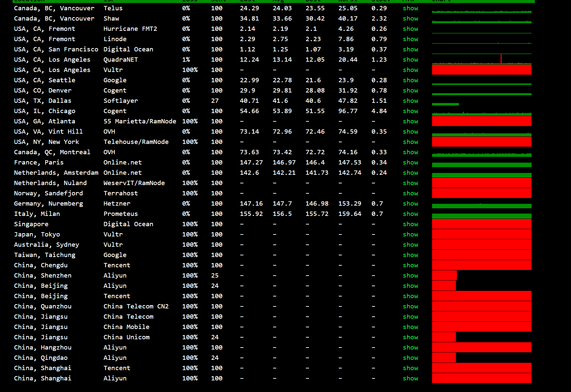571x392 pixels.
Task: Click show link for Chengdu Tencent row
Action: point(410,265)
